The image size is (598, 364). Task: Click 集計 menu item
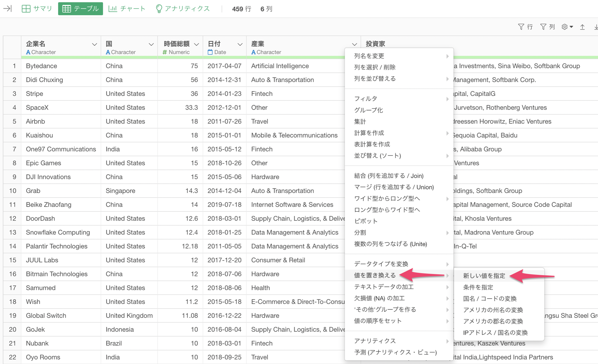399,121
